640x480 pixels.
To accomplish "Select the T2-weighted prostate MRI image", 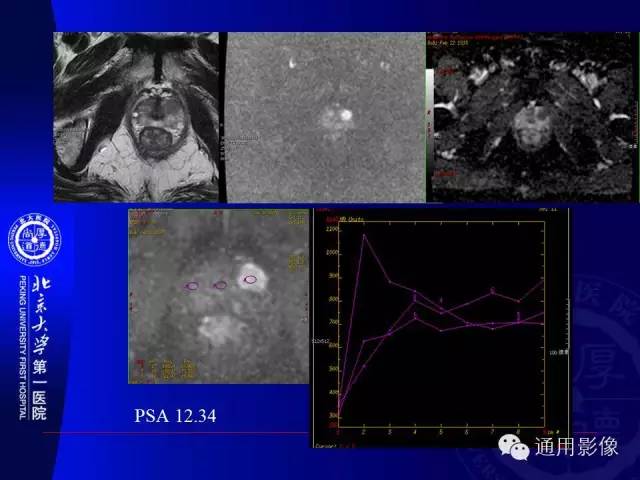I will [136, 117].
